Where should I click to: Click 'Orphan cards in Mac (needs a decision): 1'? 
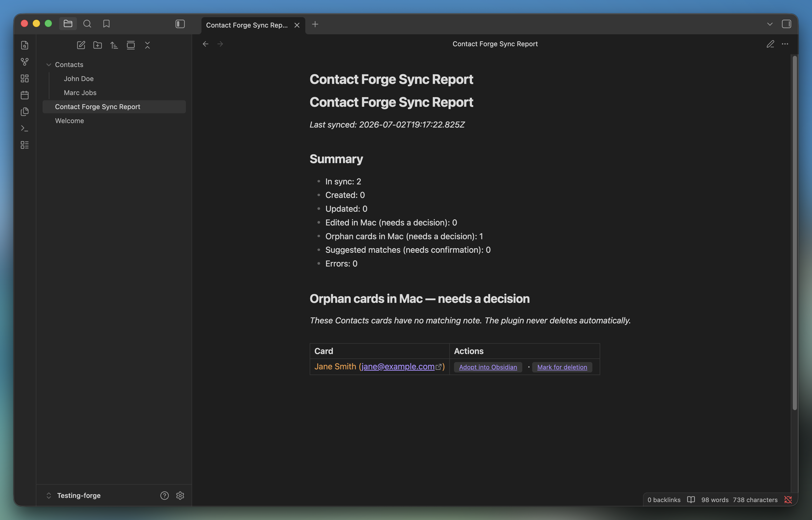pos(404,236)
